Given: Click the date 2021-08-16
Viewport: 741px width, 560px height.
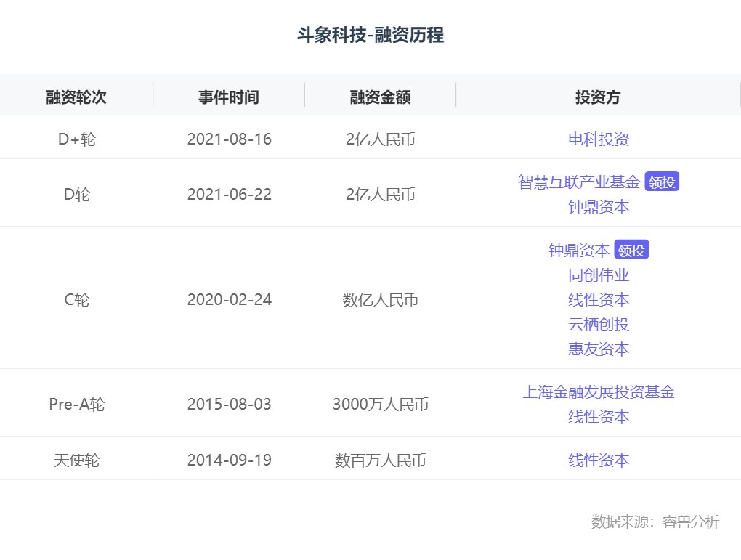Looking at the screenshot, I should [229, 139].
